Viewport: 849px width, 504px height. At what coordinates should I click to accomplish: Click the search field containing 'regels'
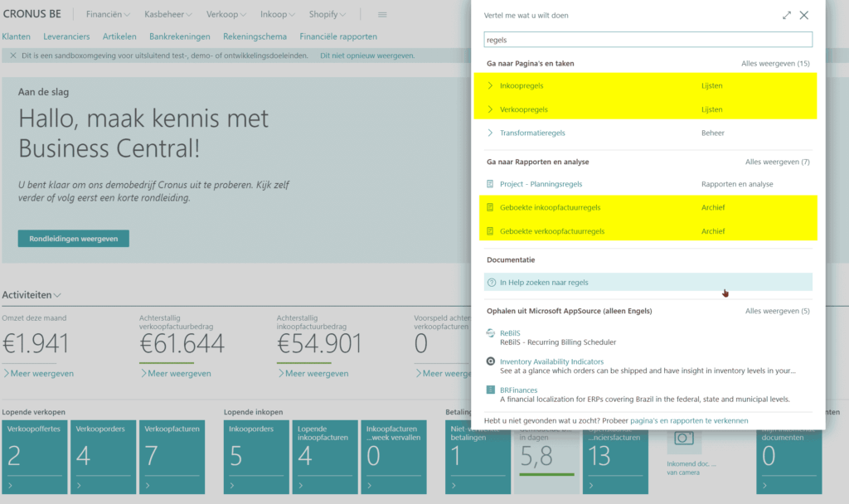point(648,39)
